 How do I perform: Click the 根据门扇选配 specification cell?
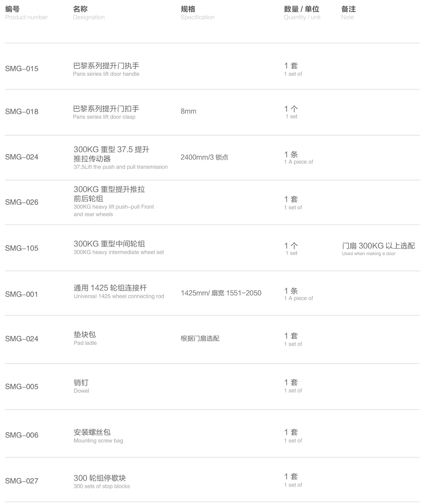click(x=200, y=339)
